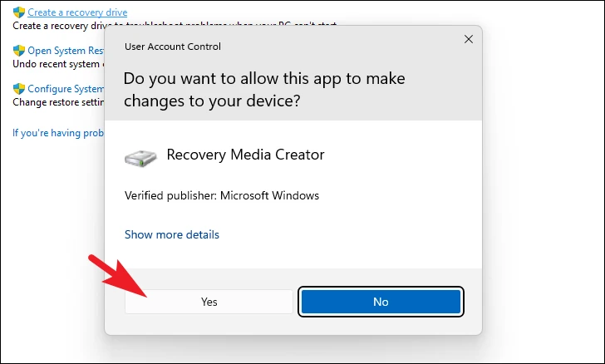Click the Recovery Media Creator drive icon
The image size is (605, 364).
click(x=140, y=158)
